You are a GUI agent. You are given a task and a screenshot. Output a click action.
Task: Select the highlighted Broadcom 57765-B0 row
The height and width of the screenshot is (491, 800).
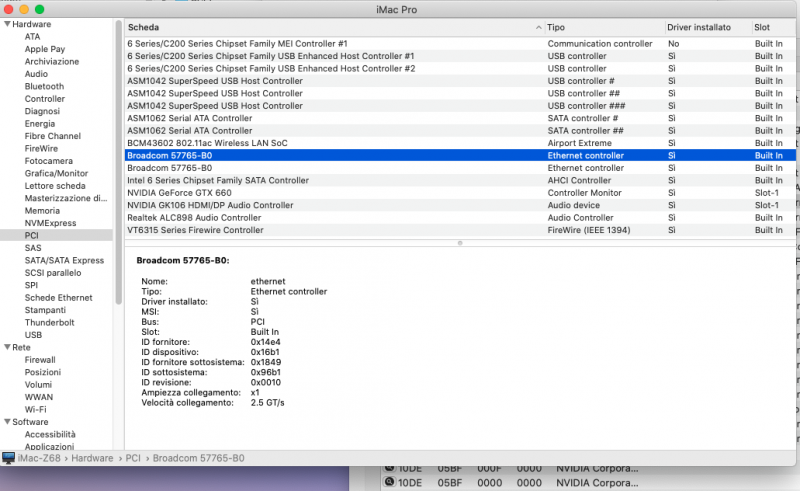pos(460,156)
